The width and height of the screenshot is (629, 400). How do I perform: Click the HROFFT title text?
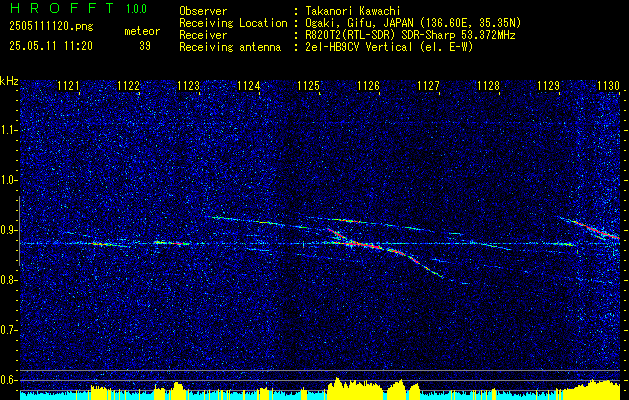(63, 8)
